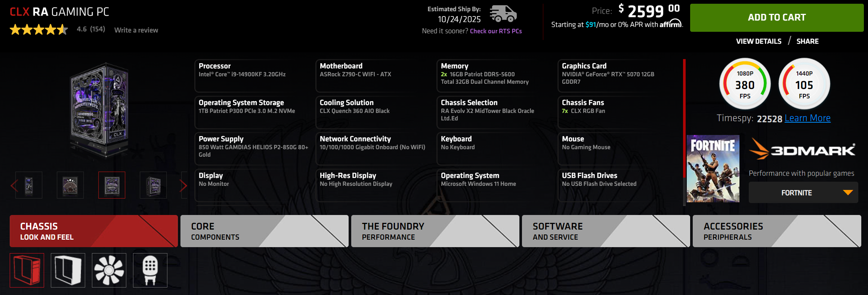The image size is (868, 295).
Task: Open the Network Connectivity spec card
Action: (374, 148)
